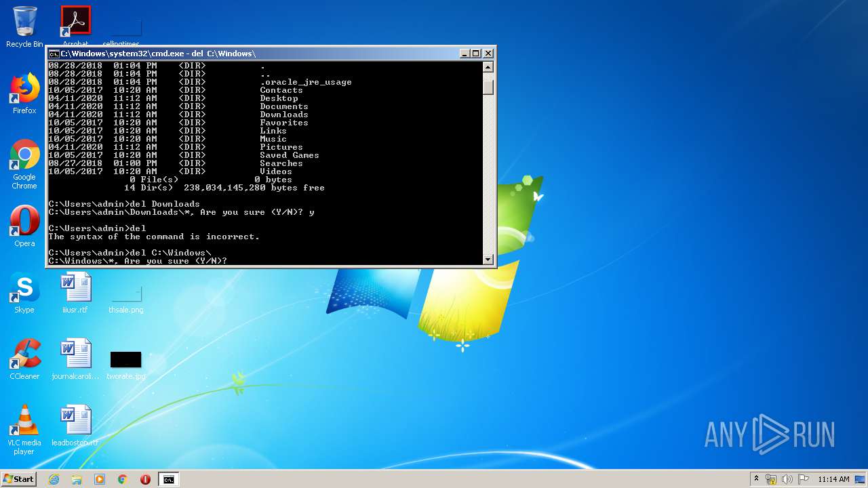Open Windows Explorer from taskbar
The image size is (868, 488).
tap(77, 479)
